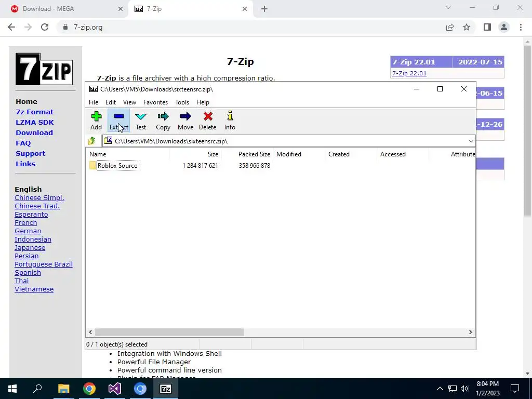This screenshot has height=399, width=532.
Task: Expand the address path dropdown
Action: [x=471, y=141]
